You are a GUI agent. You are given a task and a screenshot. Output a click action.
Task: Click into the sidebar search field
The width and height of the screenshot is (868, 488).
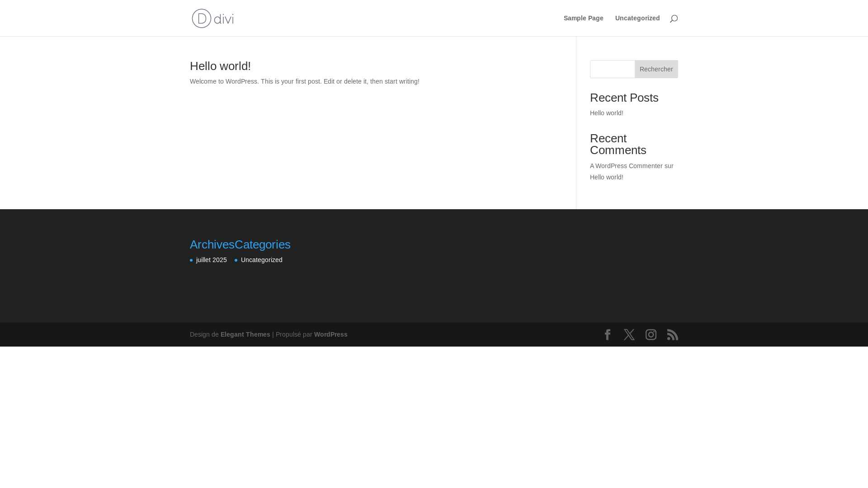coord(612,69)
